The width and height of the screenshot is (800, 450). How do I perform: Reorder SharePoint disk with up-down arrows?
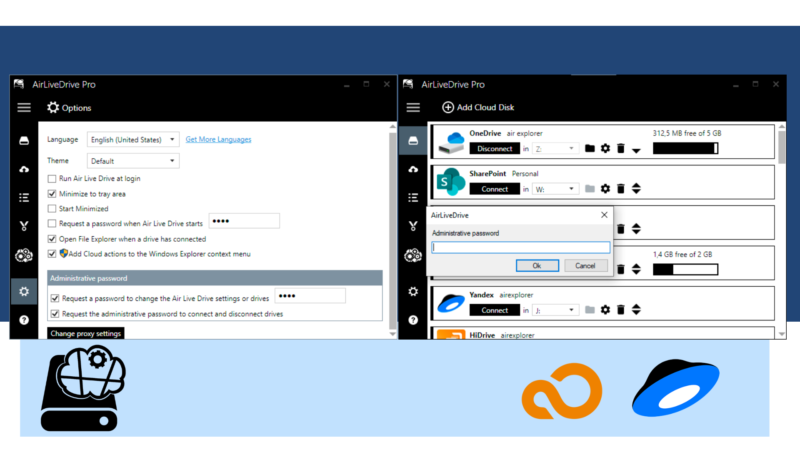pyautogui.click(x=636, y=189)
